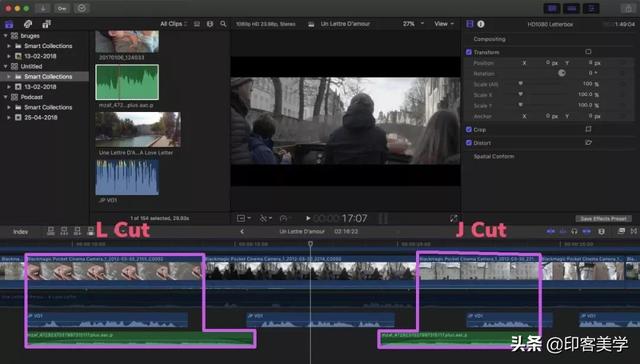Screen dimensions: 640x364
Task: Select the 20170106_124033 clip thumbnail
Action: [127, 42]
